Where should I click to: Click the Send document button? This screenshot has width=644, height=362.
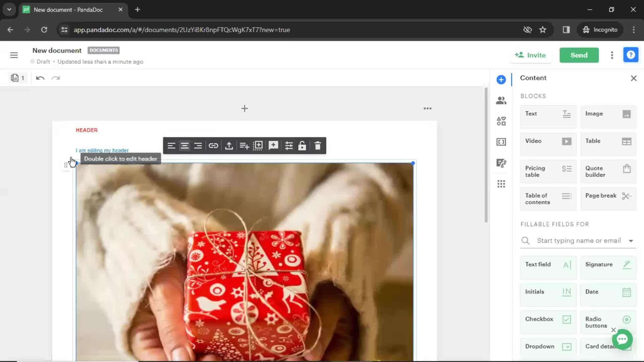pos(579,55)
